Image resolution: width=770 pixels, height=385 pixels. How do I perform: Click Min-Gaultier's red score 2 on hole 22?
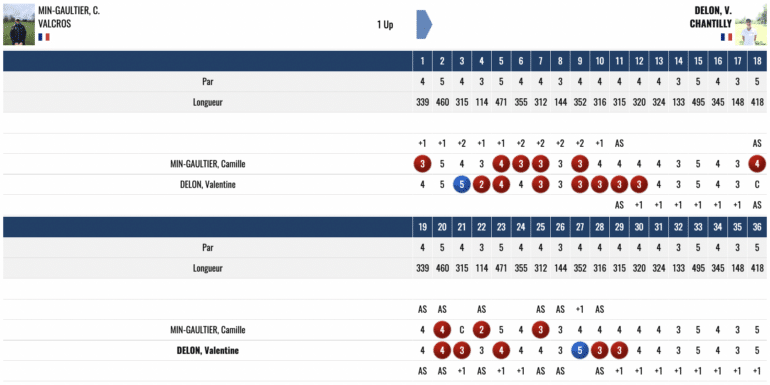click(481, 330)
